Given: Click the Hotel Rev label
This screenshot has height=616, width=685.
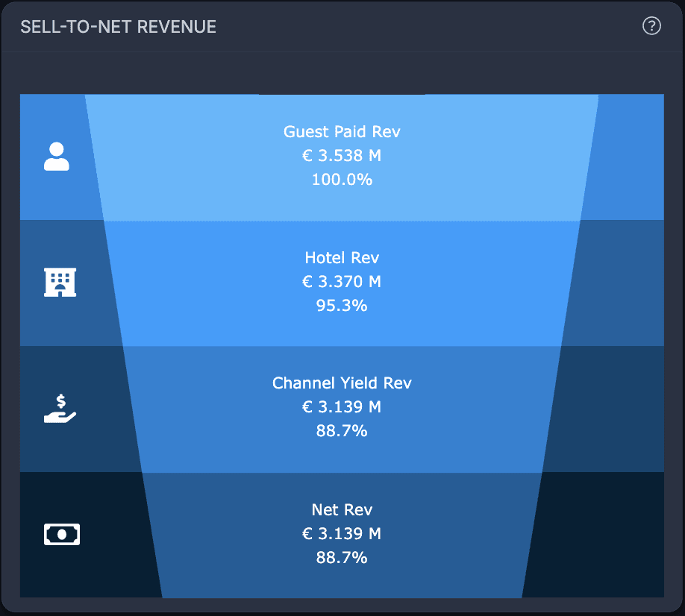Looking at the screenshot, I should click(x=342, y=257).
